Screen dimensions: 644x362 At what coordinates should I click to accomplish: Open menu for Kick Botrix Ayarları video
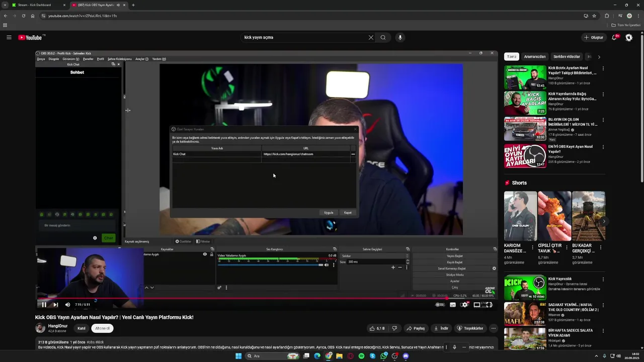pyautogui.click(x=603, y=68)
